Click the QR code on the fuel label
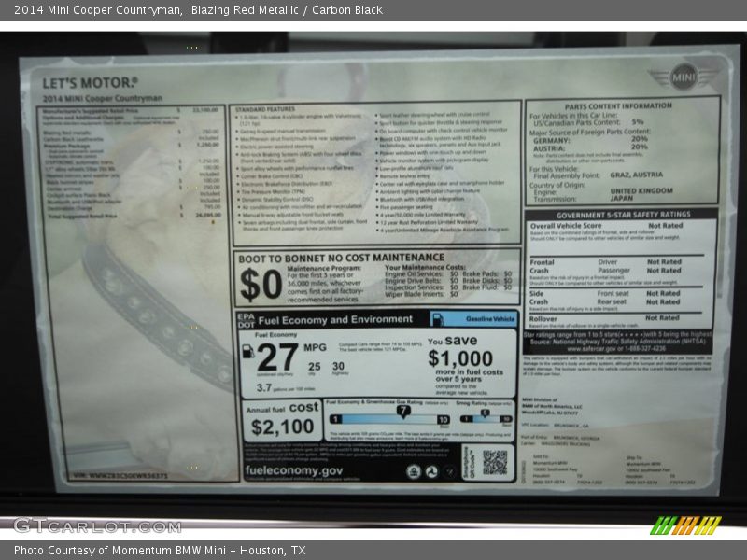747x560 pixels. [495, 462]
